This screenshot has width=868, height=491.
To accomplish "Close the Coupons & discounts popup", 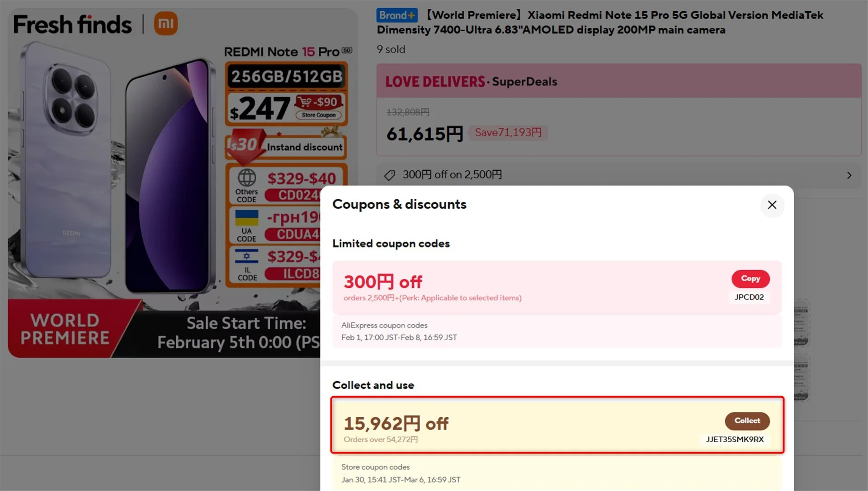I will coord(772,205).
